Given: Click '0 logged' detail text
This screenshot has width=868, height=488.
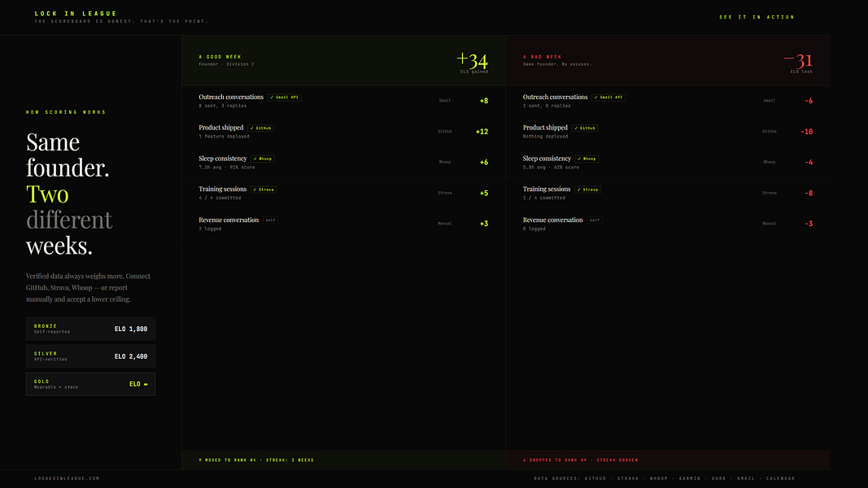Looking at the screenshot, I should click(x=534, y=229).
